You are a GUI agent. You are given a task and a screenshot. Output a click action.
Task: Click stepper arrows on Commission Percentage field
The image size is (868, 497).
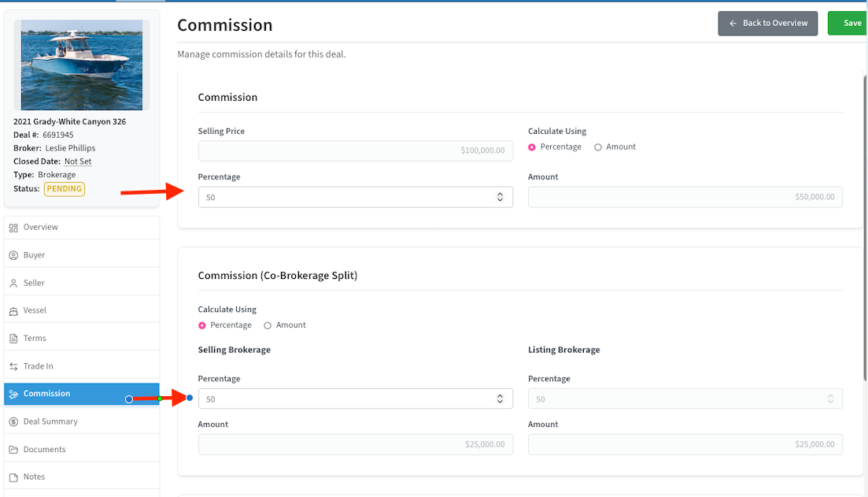click(x=500, y=197)
